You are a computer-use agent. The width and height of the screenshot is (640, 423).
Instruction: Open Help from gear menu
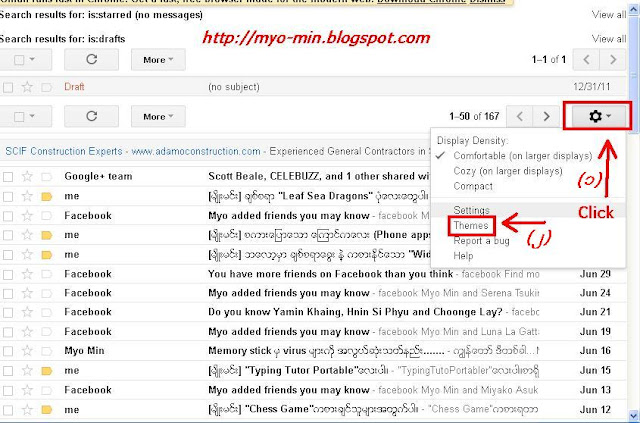463,256
